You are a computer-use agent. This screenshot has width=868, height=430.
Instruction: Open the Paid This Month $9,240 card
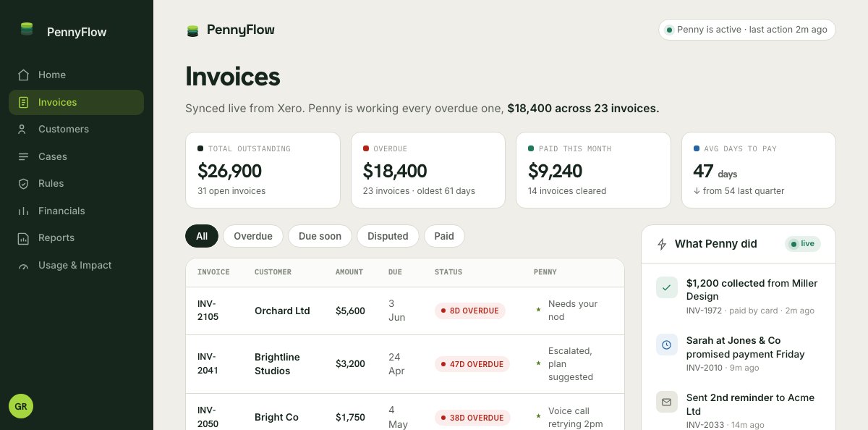[593, 170]
